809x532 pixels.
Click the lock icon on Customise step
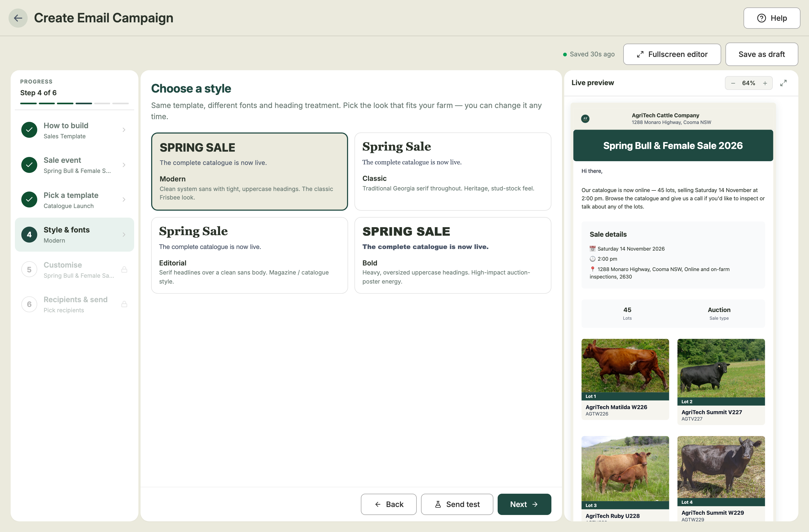coord(124,269)
